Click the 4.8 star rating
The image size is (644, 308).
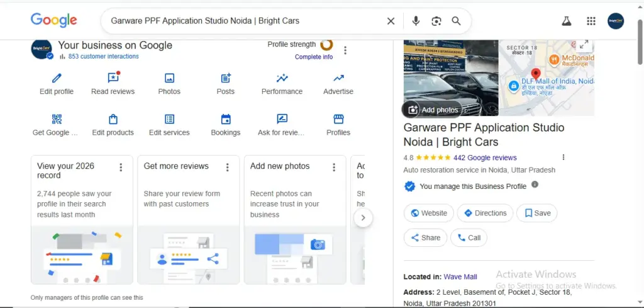[427, 157]
